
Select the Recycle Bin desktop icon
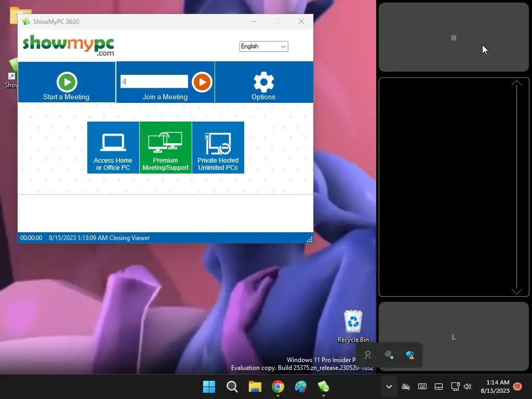click(x=353, y=326)
